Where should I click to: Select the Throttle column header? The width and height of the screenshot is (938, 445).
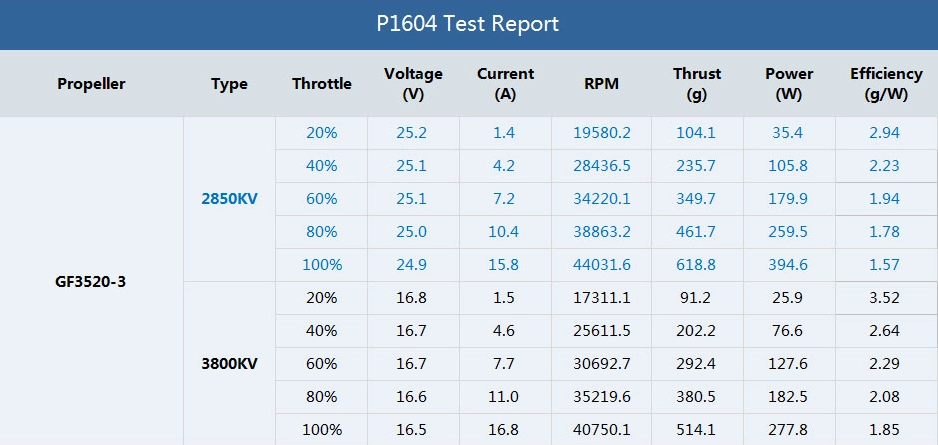coord(321,84)
